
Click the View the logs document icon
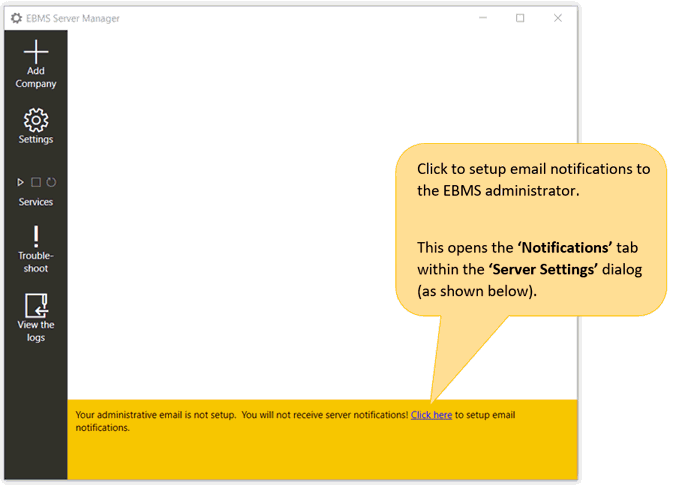pos(36,305)
